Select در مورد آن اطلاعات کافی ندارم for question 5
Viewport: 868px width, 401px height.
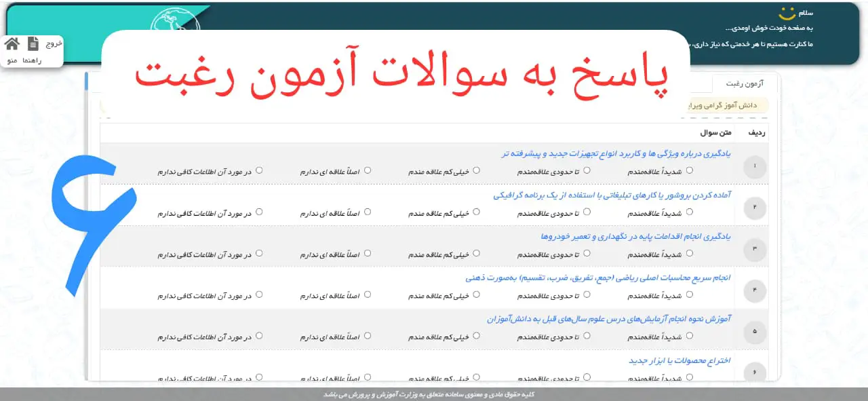pos(258,335)
